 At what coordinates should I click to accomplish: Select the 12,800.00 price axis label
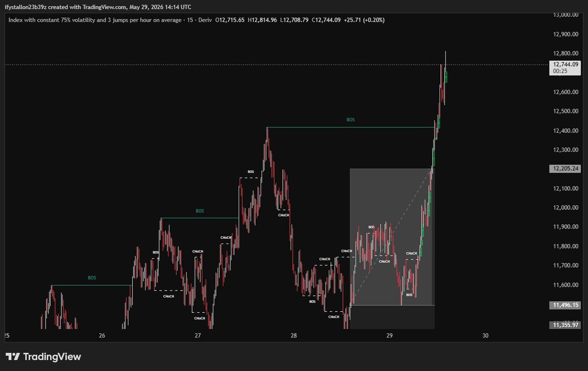[566, 53]
